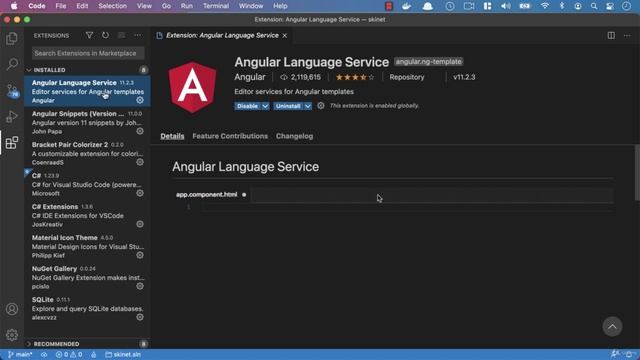This screenshot has width=640, height=360.
Task: Click volume icon in menu bar
Action: pos(506,6)
